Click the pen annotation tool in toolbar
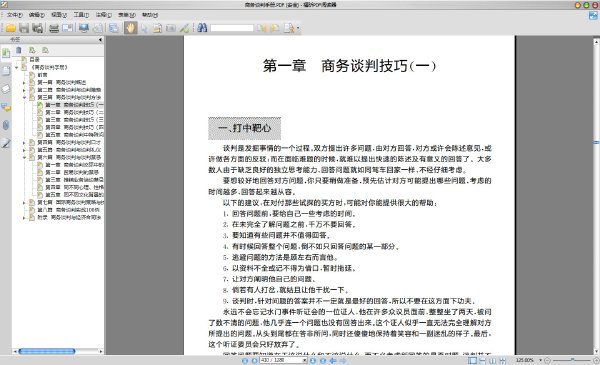The width and height of the screenshot is (600, 365). click(184, 28)
